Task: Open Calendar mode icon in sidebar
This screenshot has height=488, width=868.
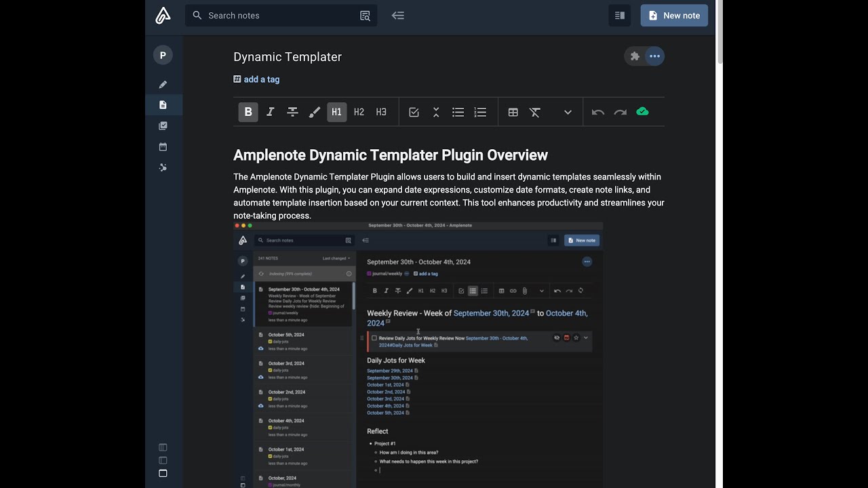Action: [163, 146]
